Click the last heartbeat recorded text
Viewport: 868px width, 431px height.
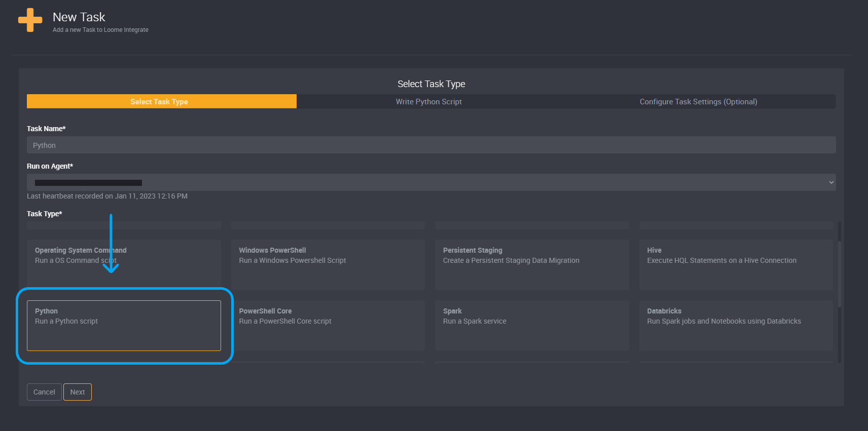pos(107,196)
